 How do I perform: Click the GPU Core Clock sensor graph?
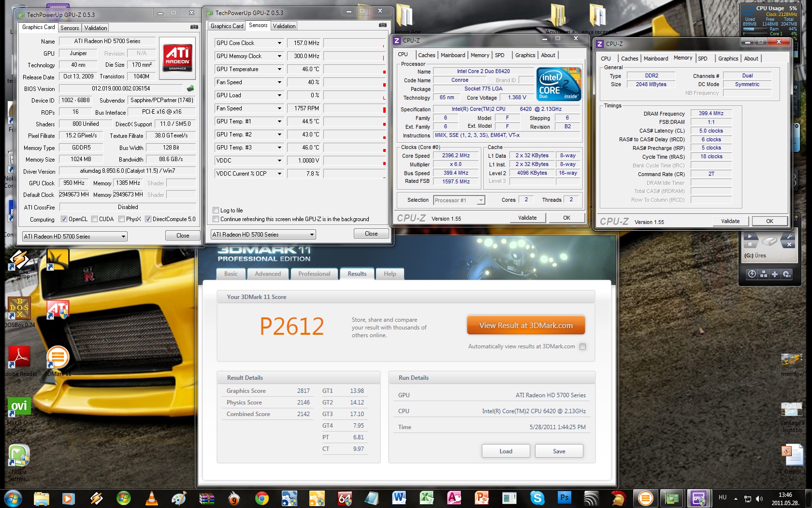coord(355,43)
